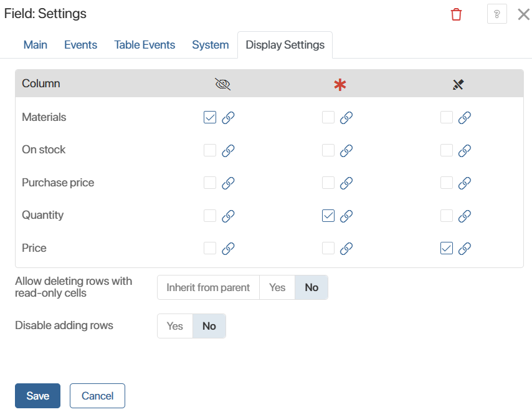Click link icon for On stock hidden setting
The image size is (532, 412).
coord(228,150)
